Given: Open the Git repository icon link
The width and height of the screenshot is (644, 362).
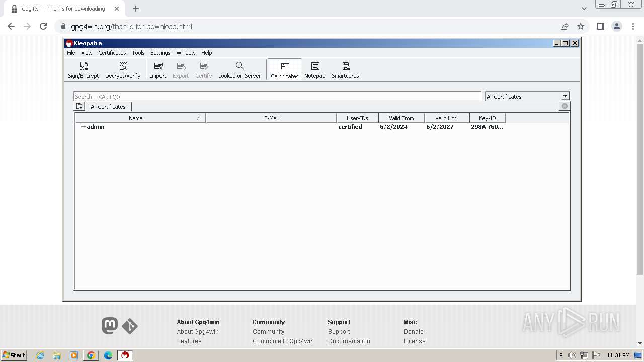Looking at the screenshot, I should click(130, 326).
